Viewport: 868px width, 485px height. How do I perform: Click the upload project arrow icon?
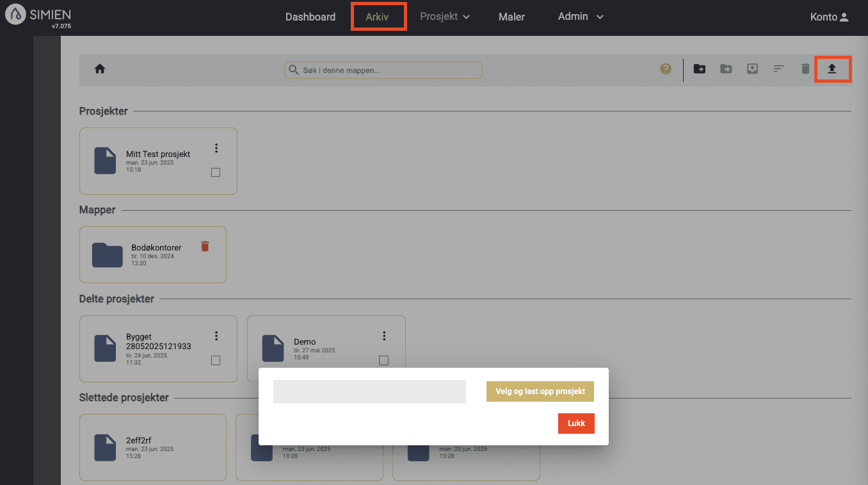(832, 69)
